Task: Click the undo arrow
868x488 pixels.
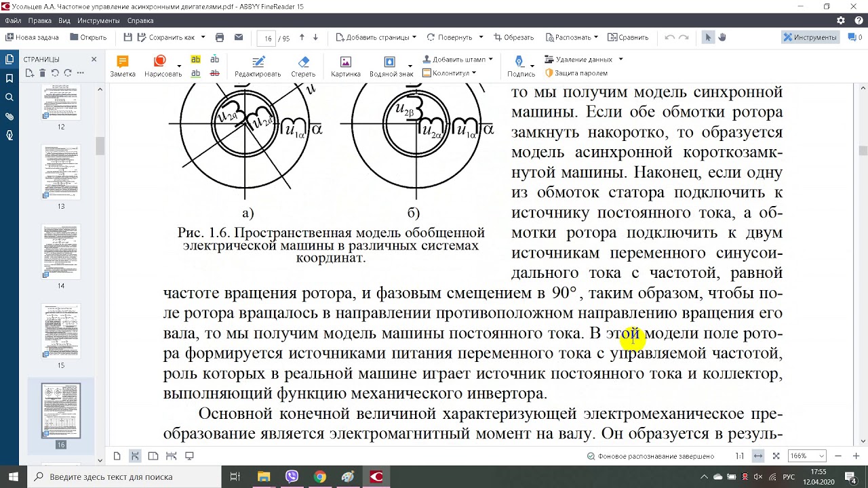Action: pyautogui.click(x=670, y=37)
